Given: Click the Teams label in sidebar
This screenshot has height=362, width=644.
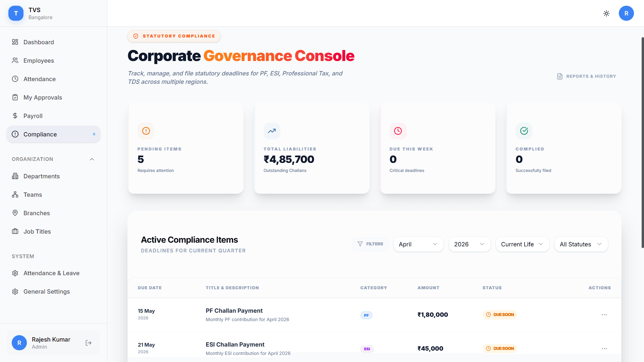Looking at the screenshot, I should [33, 194].
